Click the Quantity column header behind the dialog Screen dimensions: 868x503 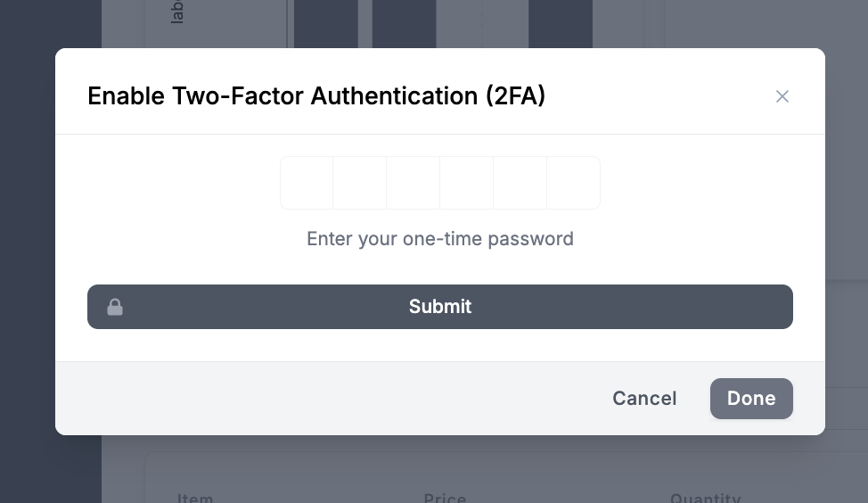click(705, 497)
